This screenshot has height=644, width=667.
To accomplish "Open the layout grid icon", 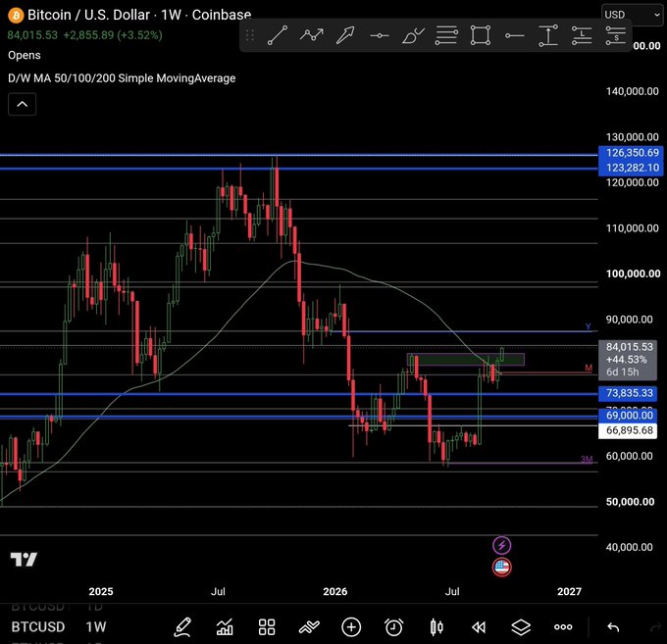I will tap(267, 627).
